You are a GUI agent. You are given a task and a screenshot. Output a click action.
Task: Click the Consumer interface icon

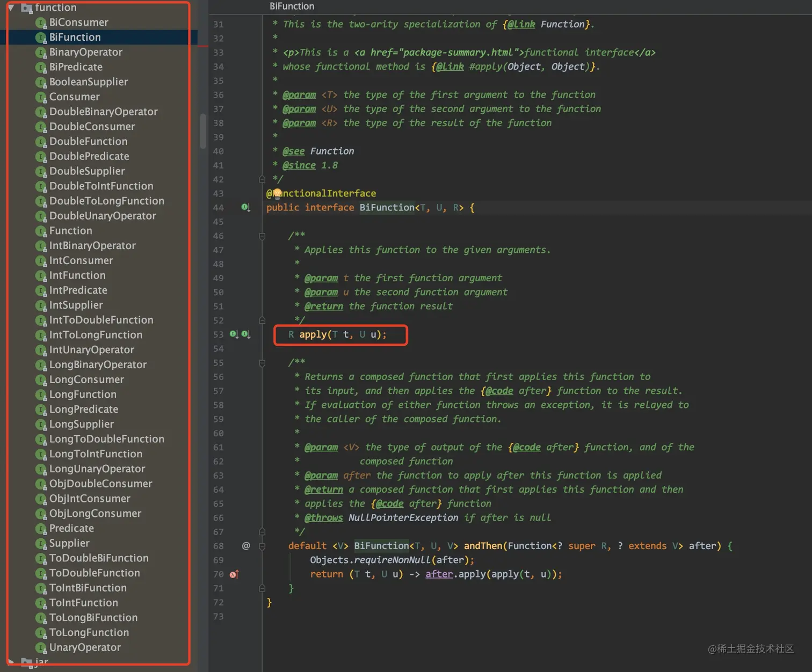41,97
